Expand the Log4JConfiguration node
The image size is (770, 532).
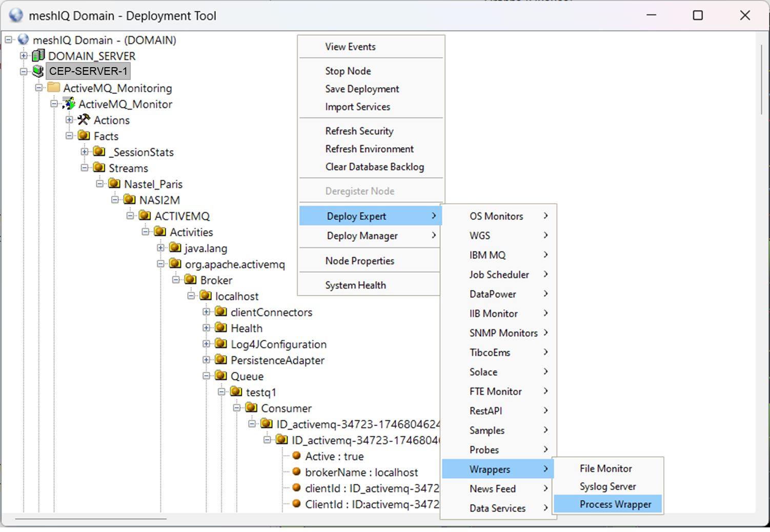(x=206, y=343)
